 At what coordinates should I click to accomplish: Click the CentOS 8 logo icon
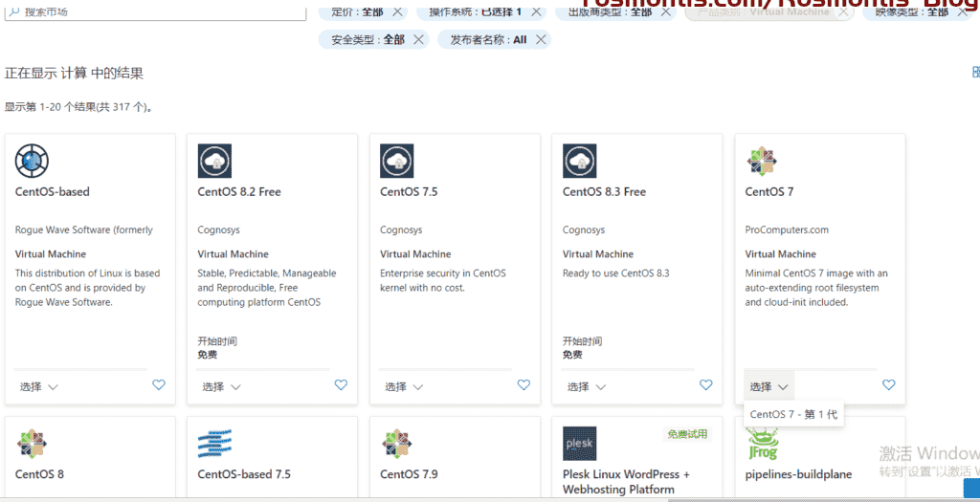32,444
